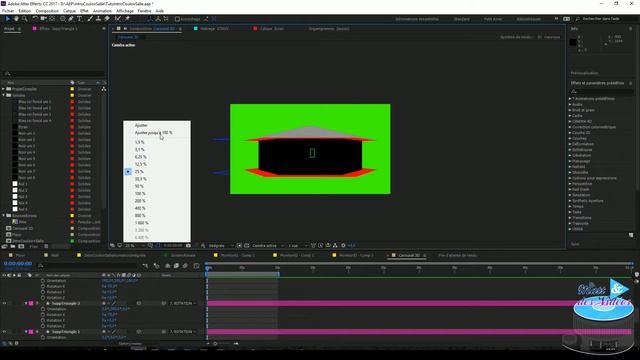Click the viewer timecode display
The image size is (640, 360).
(173, 246)
